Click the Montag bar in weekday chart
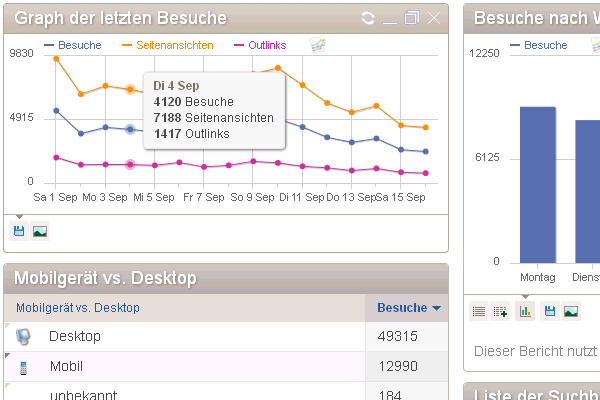 [x=538, y=185]
